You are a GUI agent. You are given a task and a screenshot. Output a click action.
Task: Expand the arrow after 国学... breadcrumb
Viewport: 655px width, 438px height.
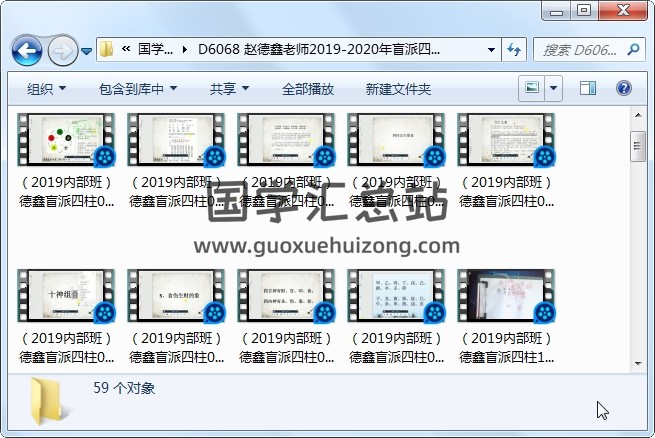pos(185,50)
